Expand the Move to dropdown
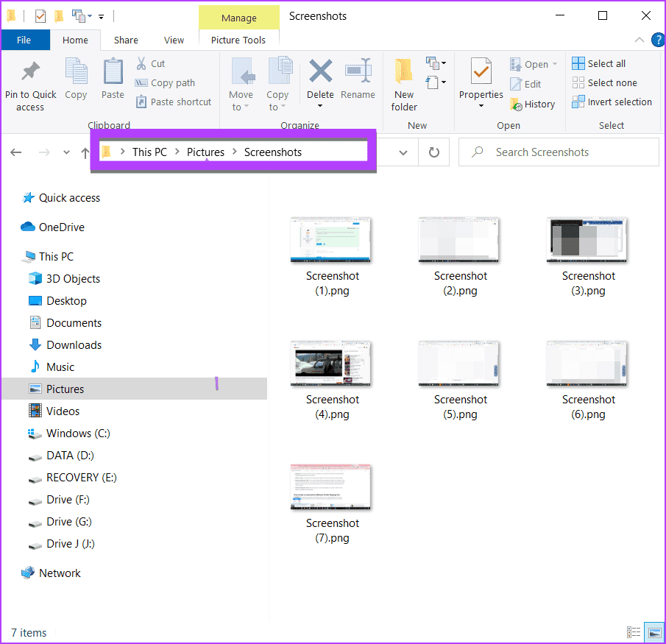The width and height of the screenshot is (666, 644). click(x=241, y=107)
